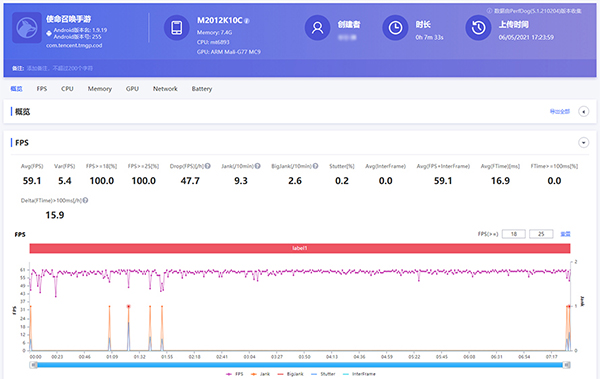Viewport: 600px width, 379px height.
Task: Expand the overview section side arrow
Action: point(583,112)
